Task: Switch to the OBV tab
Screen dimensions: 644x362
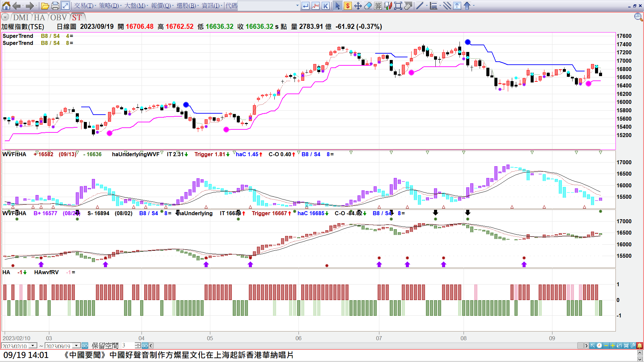Action: (58, 17)
